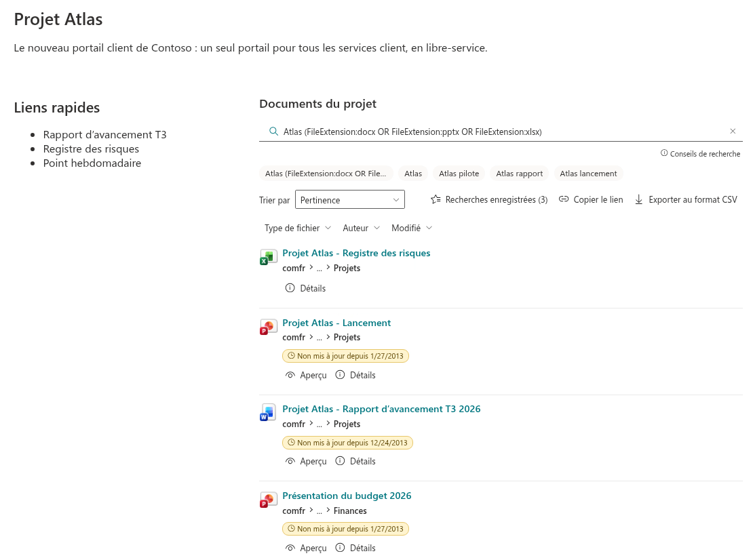
Task: Select the Atlas lancement suggestion chip
Action: (588, 174)
